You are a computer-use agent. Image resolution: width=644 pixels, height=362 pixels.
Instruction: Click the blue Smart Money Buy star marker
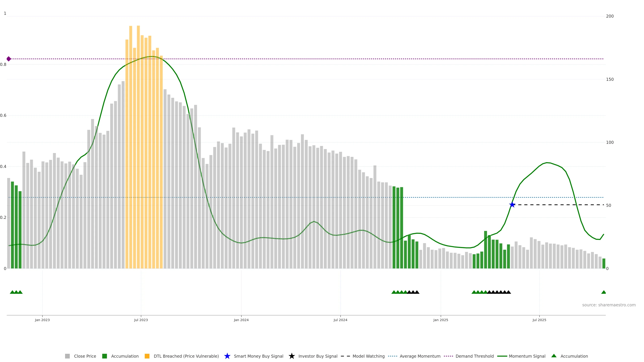512,205
